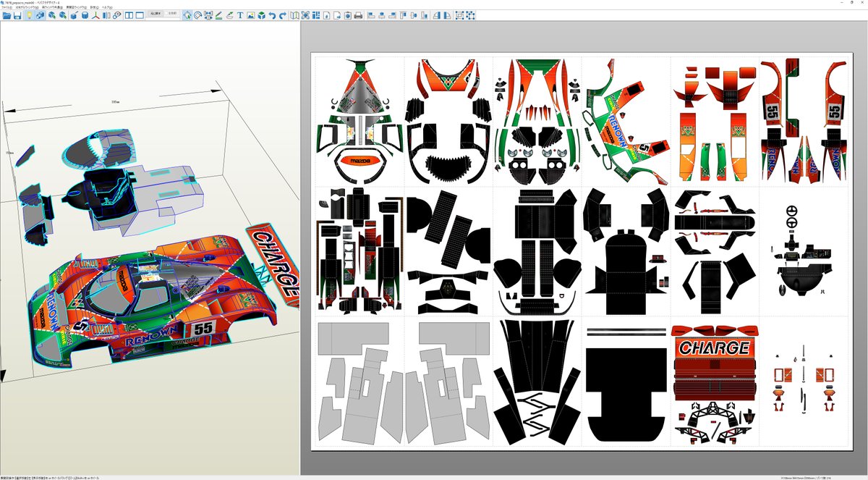Screen dimensions: 868x480
Task: Open the File (ファイル) menu
Action: click(8, 7)
